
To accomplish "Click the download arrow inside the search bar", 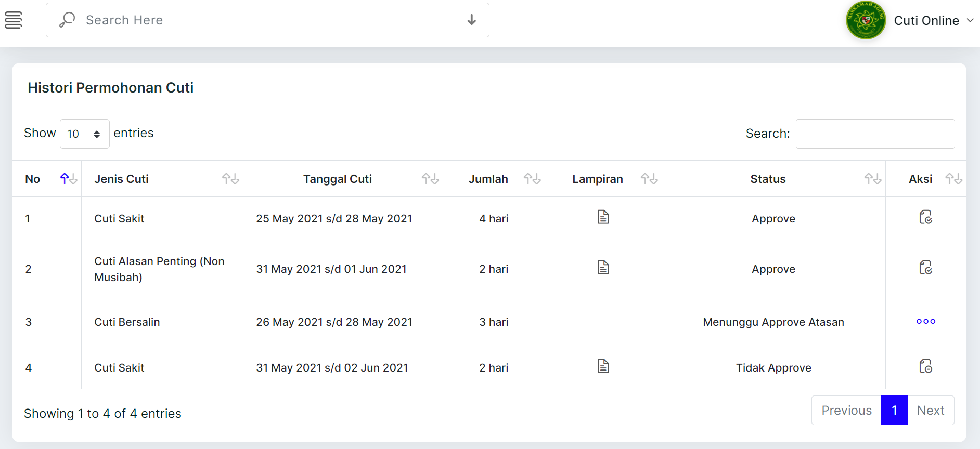I will 471,20.
